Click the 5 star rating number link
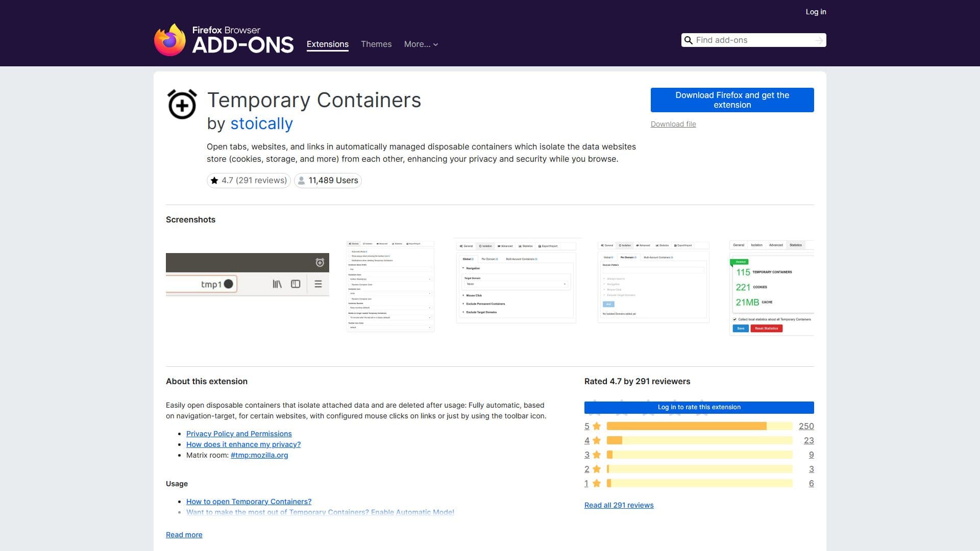980x551 pixels. pyautogui.click(x=587, y=426)
